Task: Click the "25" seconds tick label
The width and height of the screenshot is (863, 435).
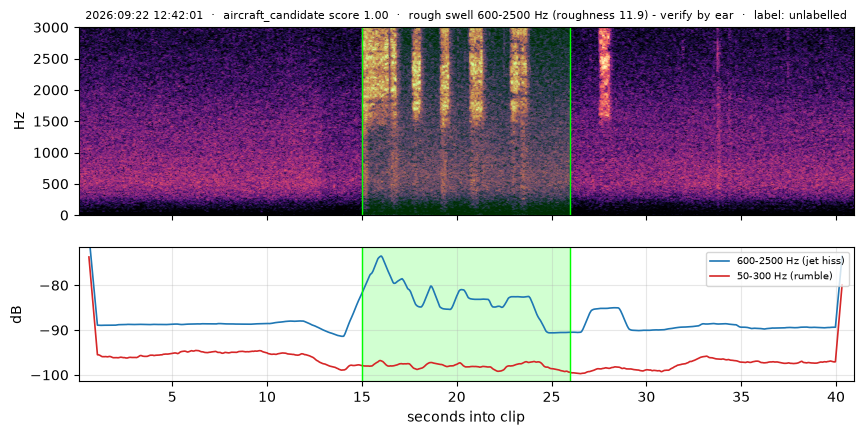Action: click(552, 397)
